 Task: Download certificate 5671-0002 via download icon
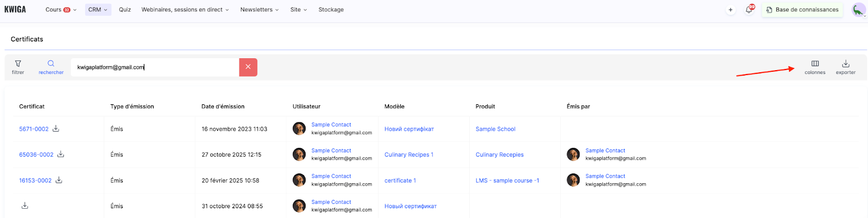click(56, 129)
